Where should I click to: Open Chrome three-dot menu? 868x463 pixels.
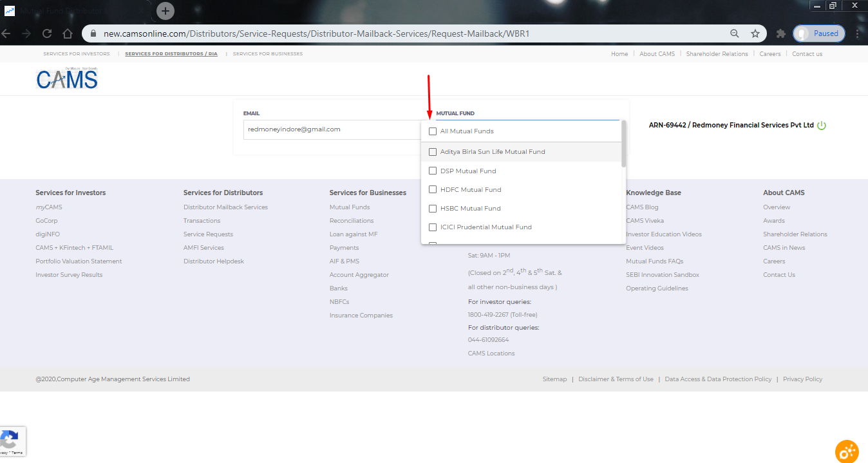coord(858,33)
